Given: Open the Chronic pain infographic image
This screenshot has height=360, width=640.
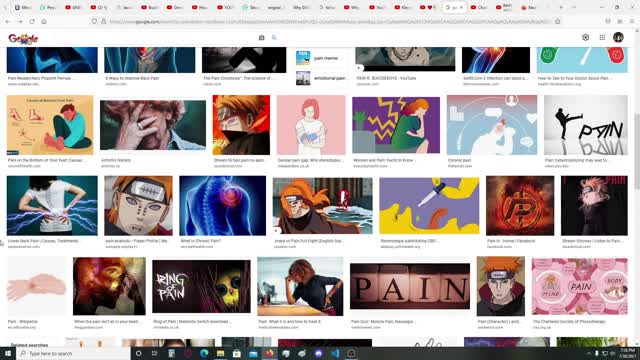Looking at the screenshot, I should 492,125.
